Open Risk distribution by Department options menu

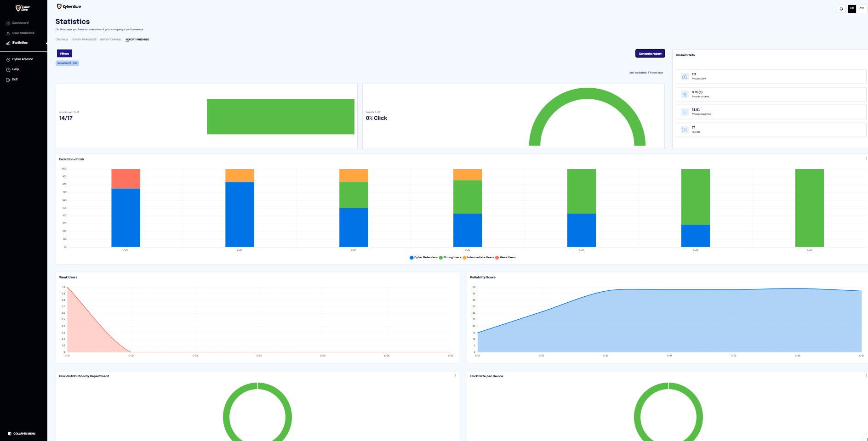pyautogui.click(x=455, y=376)
